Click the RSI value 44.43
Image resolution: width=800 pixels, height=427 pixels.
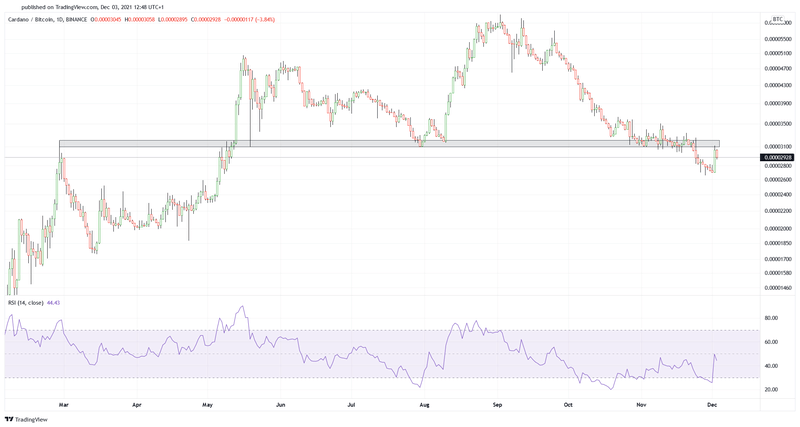coord(53,303)
